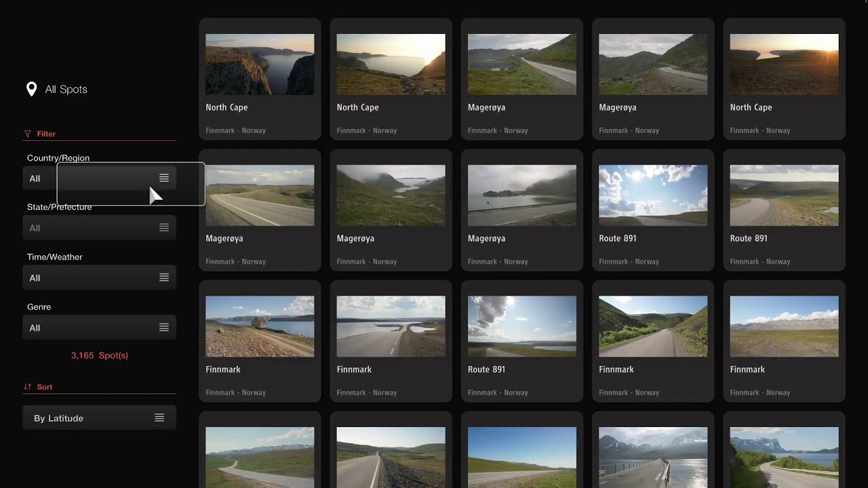
Task: Select Route 891 spot with gravel curve
Action: point(784,210)
